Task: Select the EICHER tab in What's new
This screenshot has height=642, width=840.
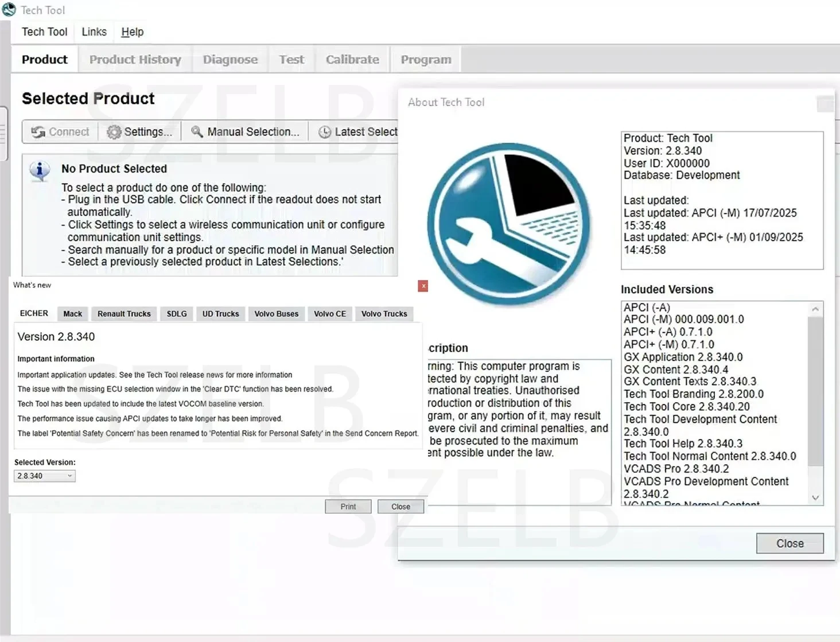Action: coord(34,313)
